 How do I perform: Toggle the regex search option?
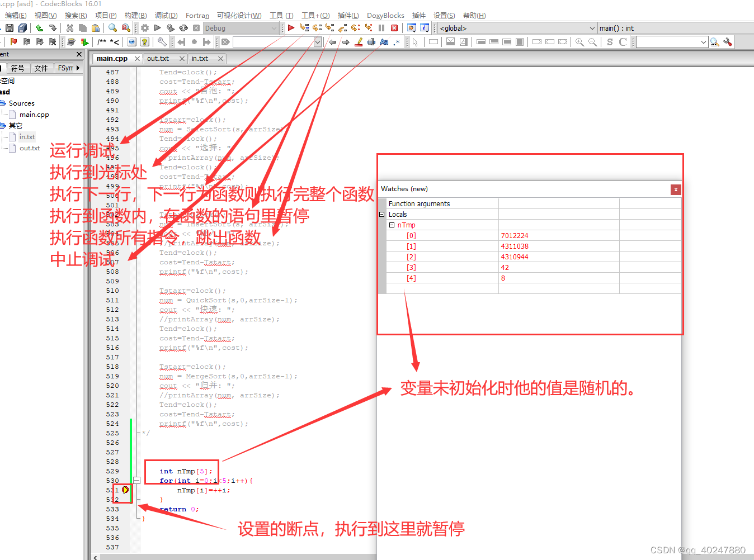click(x=397, y=42)
